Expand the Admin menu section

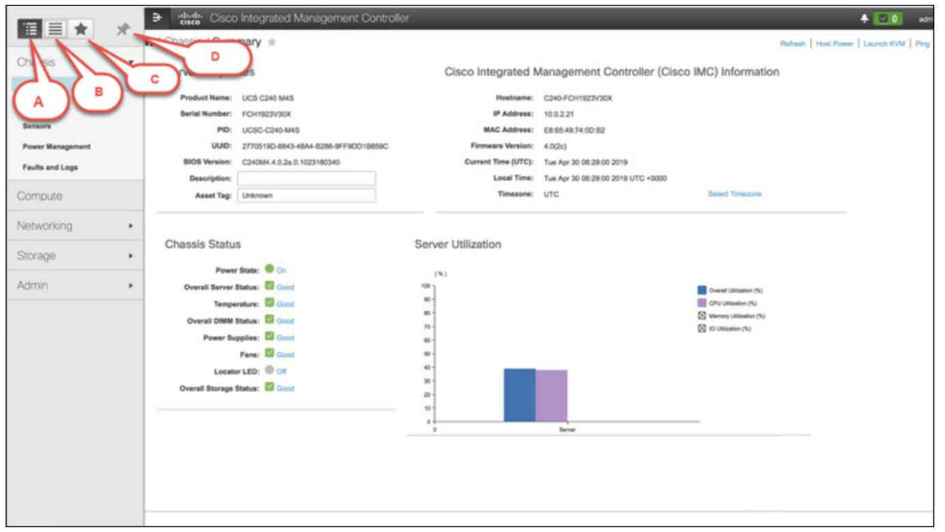point(75,286)
